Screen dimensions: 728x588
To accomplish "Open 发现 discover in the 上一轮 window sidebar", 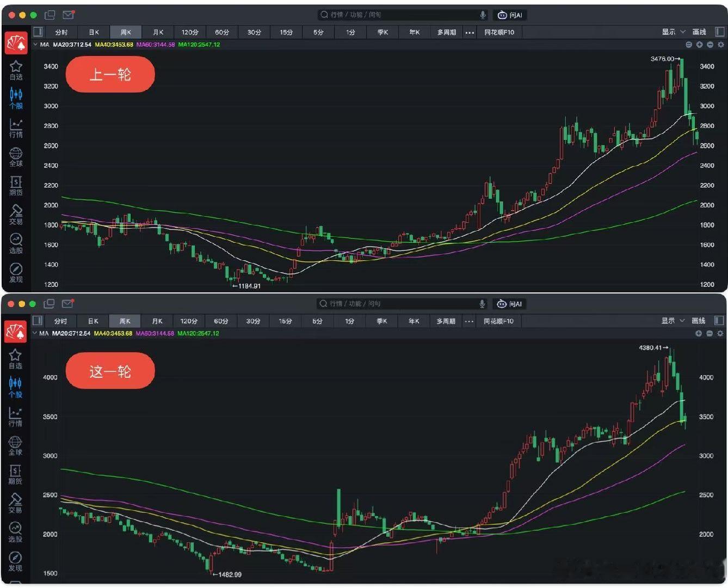I will coord(16,273).
